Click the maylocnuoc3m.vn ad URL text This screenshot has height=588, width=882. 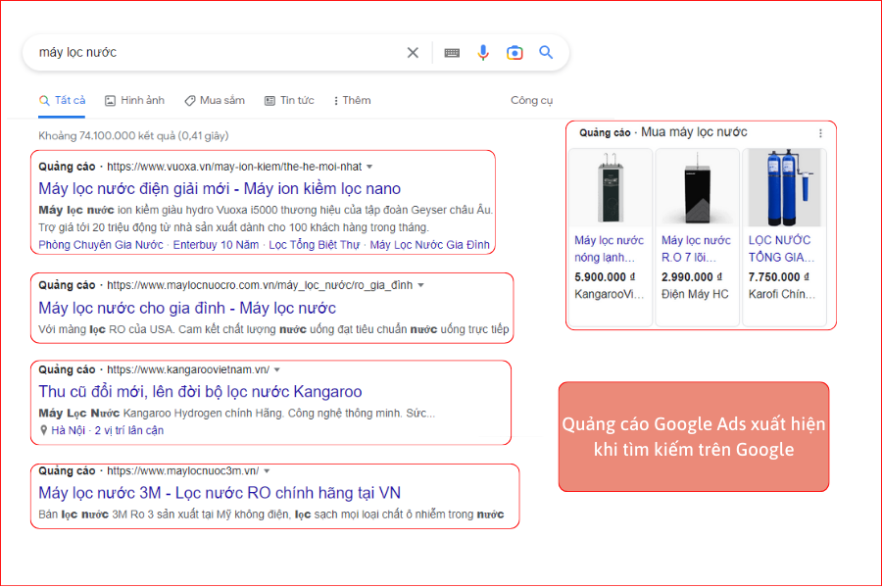pyautogui.click(x=183, y=471)
